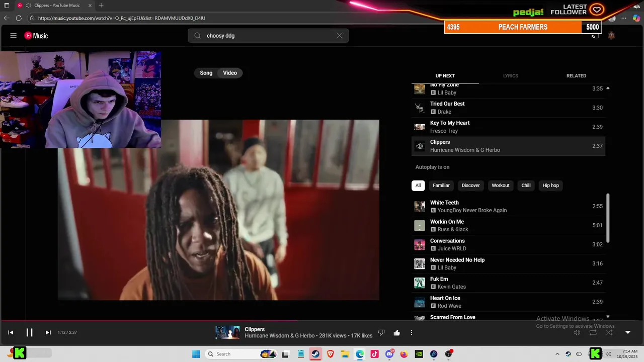Select the Chill filter chip
The width and height of the screenshot is (644, 362).
tap(526, 186)
